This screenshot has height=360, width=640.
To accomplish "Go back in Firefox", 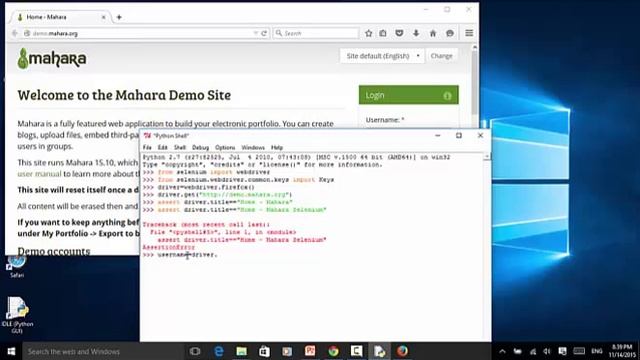I will (x=15, y=33).
